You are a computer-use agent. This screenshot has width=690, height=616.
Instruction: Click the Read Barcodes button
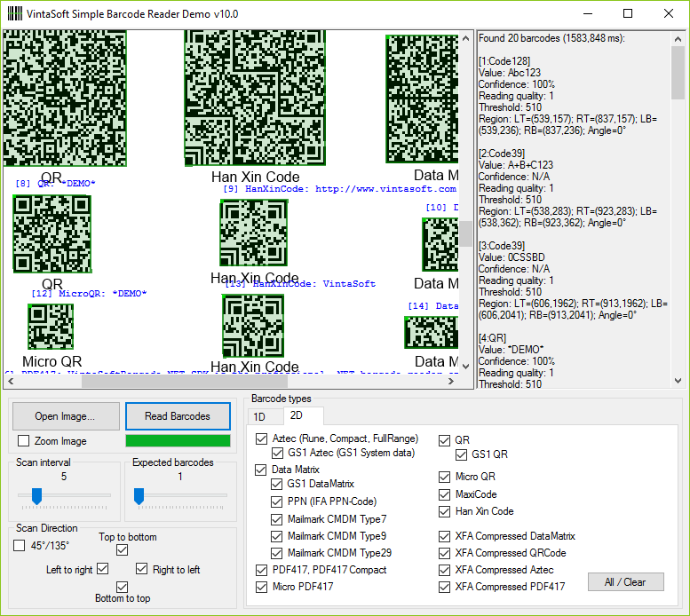[178, 416]
